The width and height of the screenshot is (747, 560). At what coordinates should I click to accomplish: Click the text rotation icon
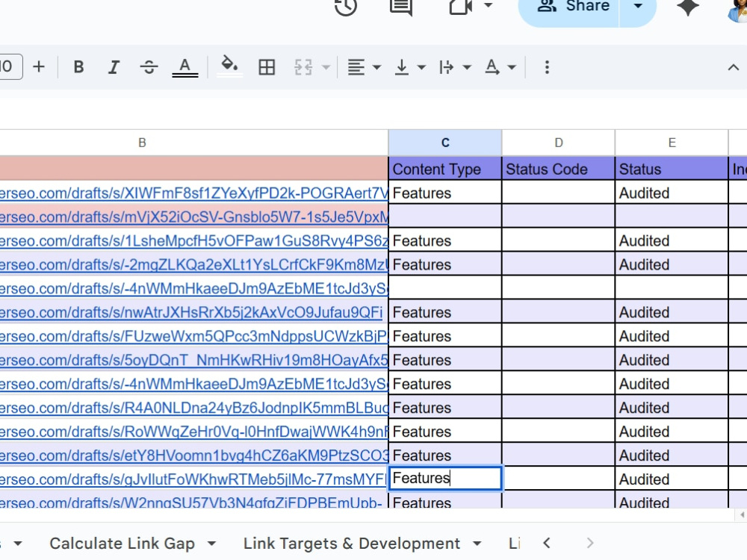click(x=492, y=67)
